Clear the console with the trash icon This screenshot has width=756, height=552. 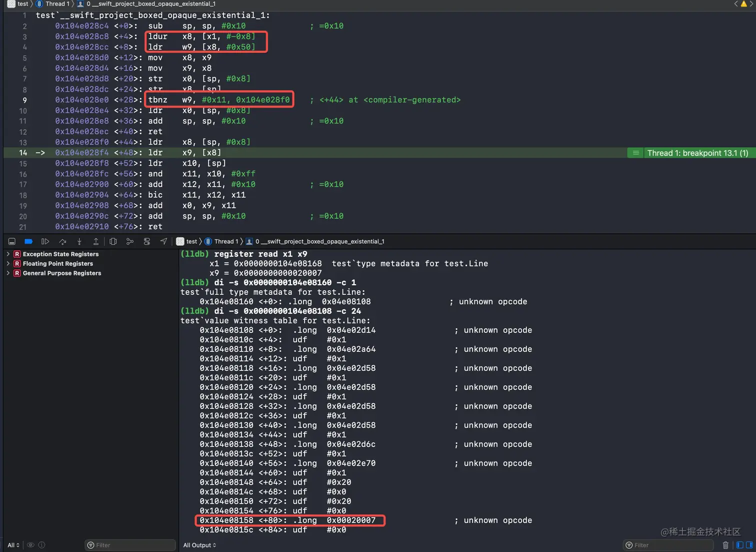pyautogui.click(x=725, y=545)
